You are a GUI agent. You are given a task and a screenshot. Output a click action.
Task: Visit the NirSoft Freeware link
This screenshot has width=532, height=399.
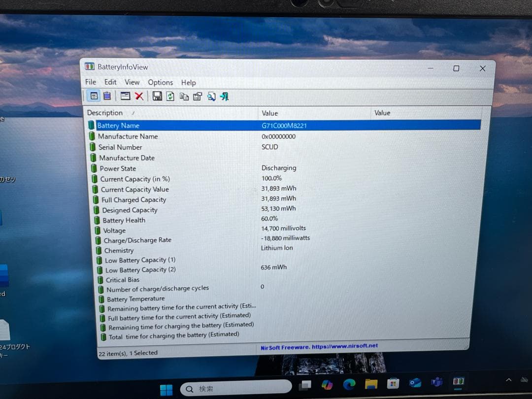[x=319, y=346]
